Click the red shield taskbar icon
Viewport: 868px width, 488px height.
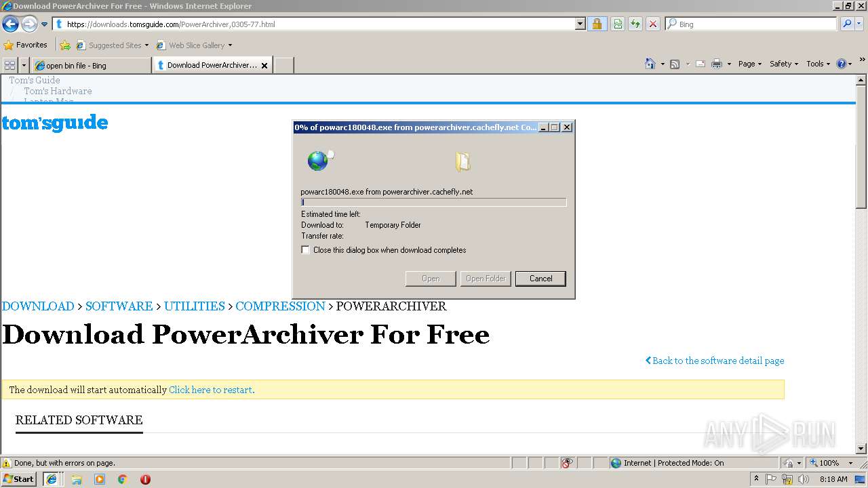coord(145,479)
